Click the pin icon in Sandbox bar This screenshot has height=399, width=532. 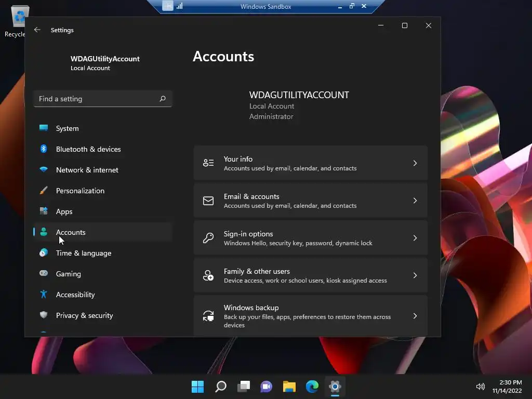coord(168,6)
